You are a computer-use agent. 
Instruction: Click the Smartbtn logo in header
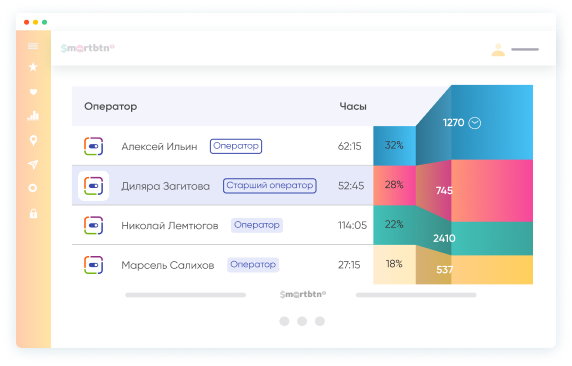[88, 48]
